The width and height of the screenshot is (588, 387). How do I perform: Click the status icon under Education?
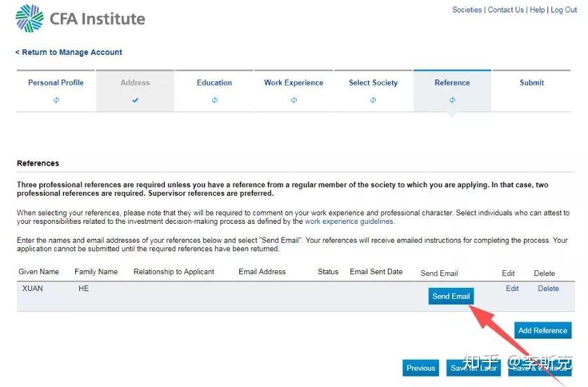pos(214,100)
